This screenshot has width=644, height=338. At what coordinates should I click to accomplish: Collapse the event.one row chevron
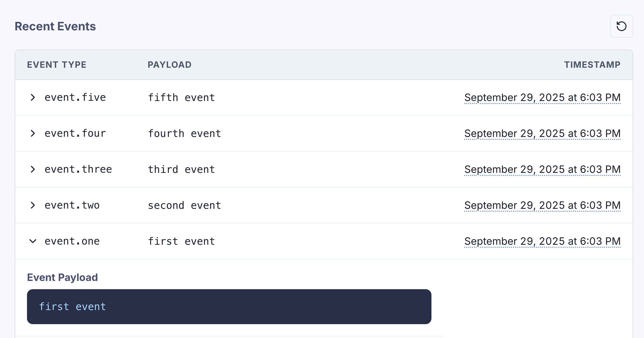[33, 241]
